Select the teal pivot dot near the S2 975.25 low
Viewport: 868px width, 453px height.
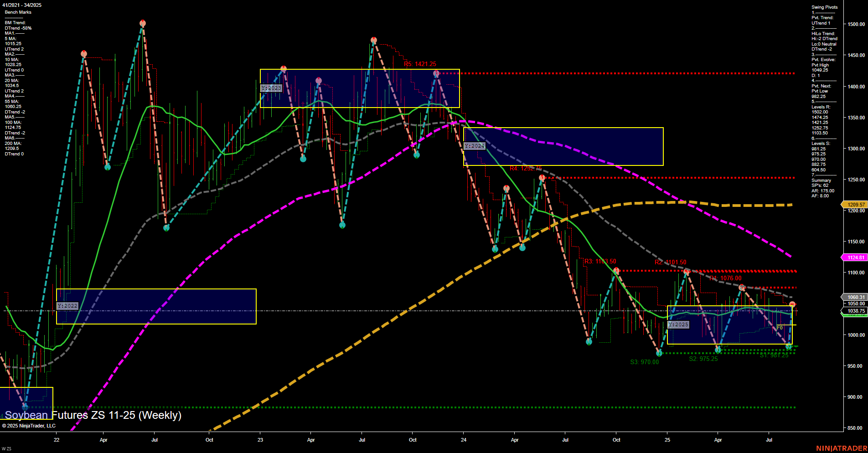tap(719, 350)
